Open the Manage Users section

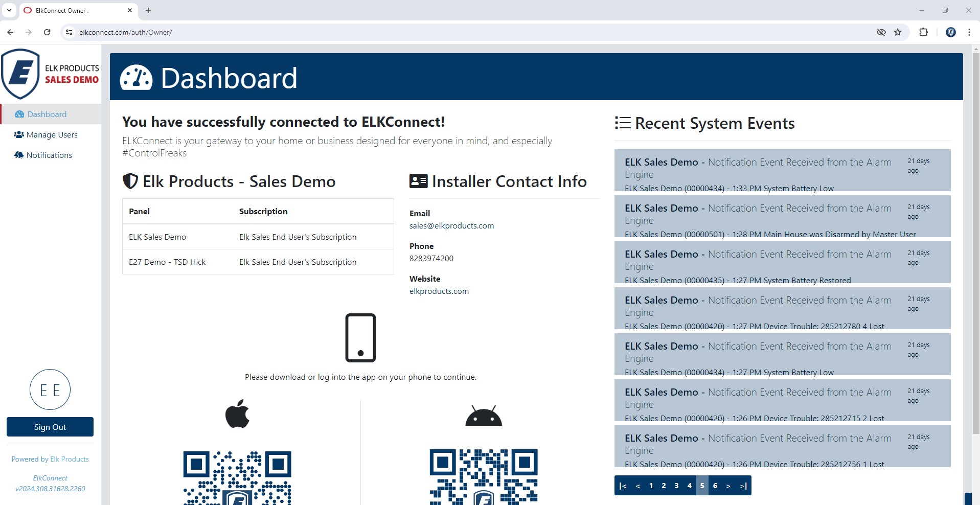(x=51, y=134)
